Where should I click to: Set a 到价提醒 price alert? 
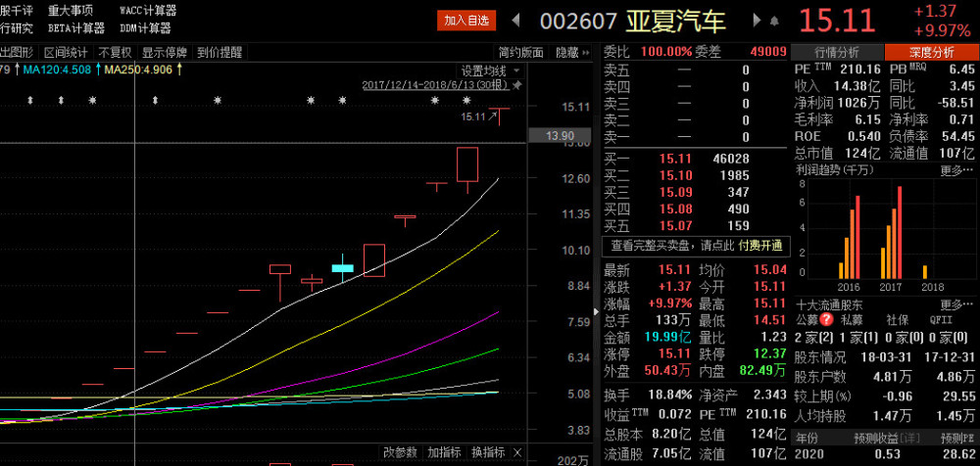coord(220,53)
